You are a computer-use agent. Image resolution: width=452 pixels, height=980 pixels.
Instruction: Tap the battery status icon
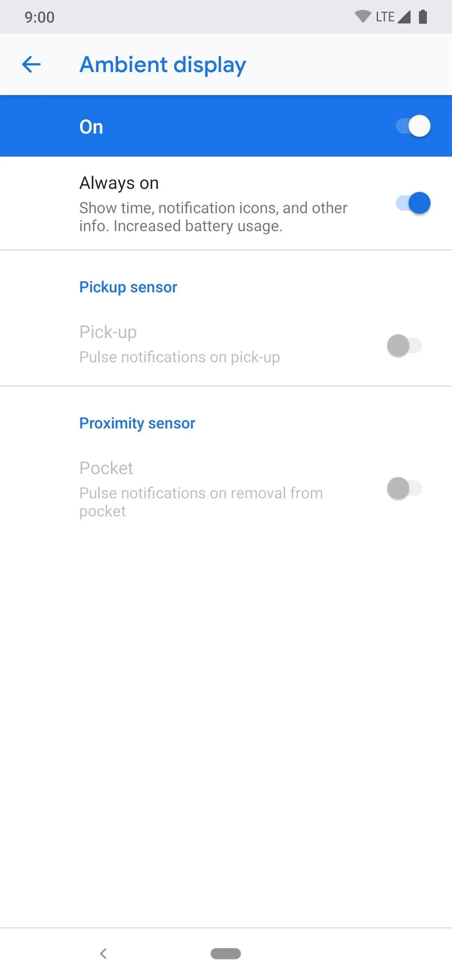tap(423, 17)
